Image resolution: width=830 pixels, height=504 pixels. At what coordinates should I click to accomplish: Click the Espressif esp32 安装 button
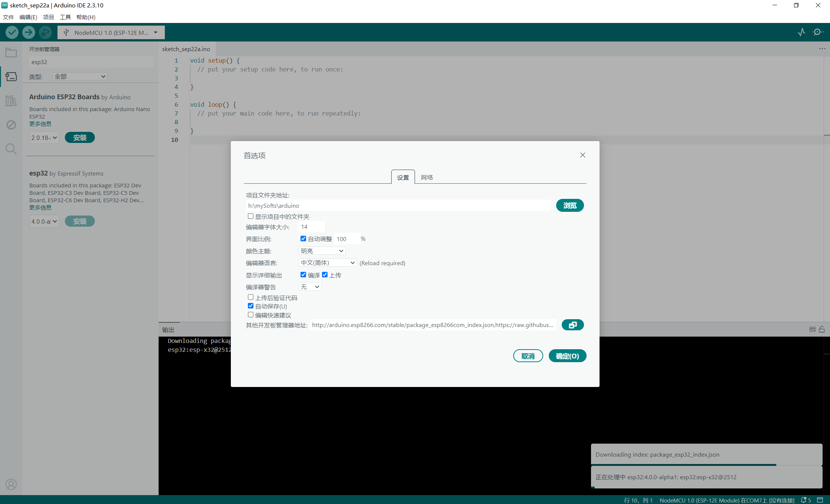coord(80,221)
